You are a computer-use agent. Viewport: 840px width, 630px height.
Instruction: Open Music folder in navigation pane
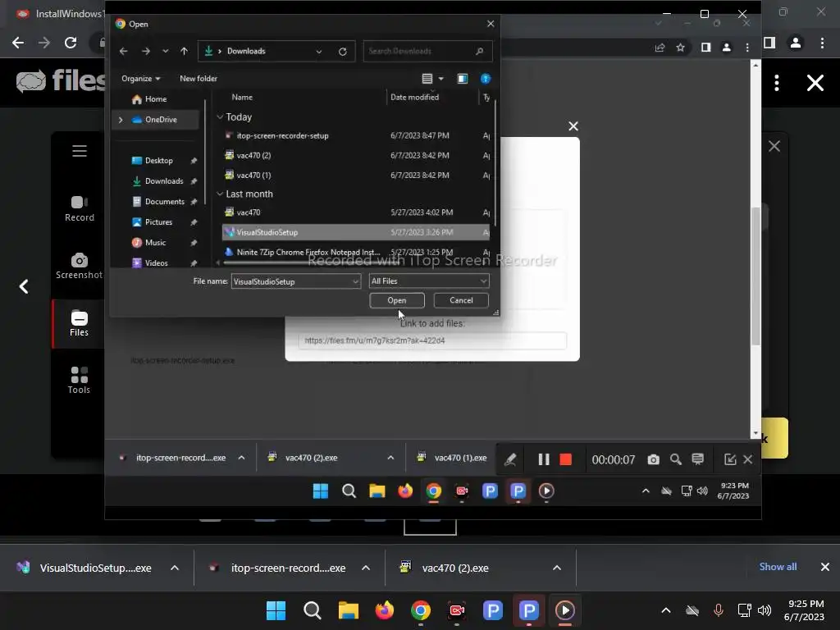coord(149,242)
